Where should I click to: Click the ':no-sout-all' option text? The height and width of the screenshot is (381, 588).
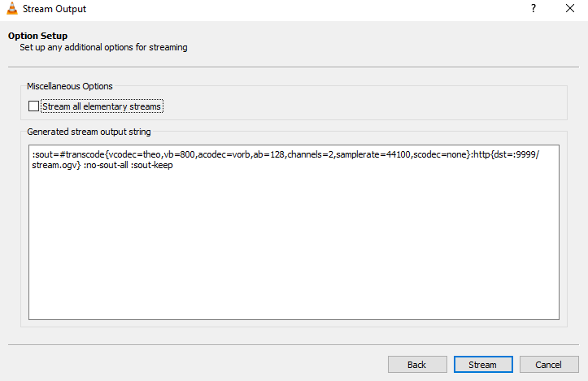click(x=106, y=165)
